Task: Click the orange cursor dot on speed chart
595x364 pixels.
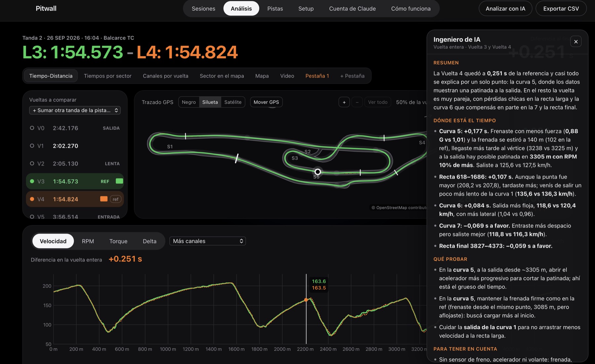Action: 306,300
